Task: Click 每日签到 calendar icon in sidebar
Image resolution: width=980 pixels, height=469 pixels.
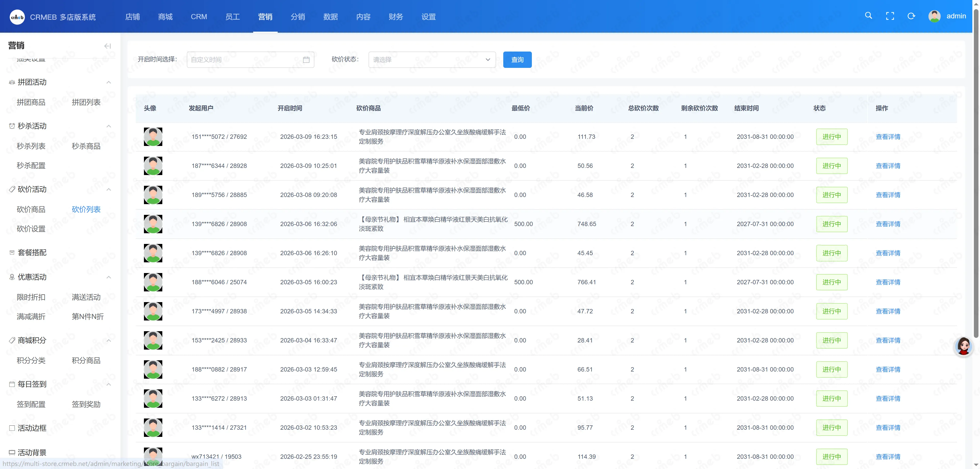Action: [12, 384]
